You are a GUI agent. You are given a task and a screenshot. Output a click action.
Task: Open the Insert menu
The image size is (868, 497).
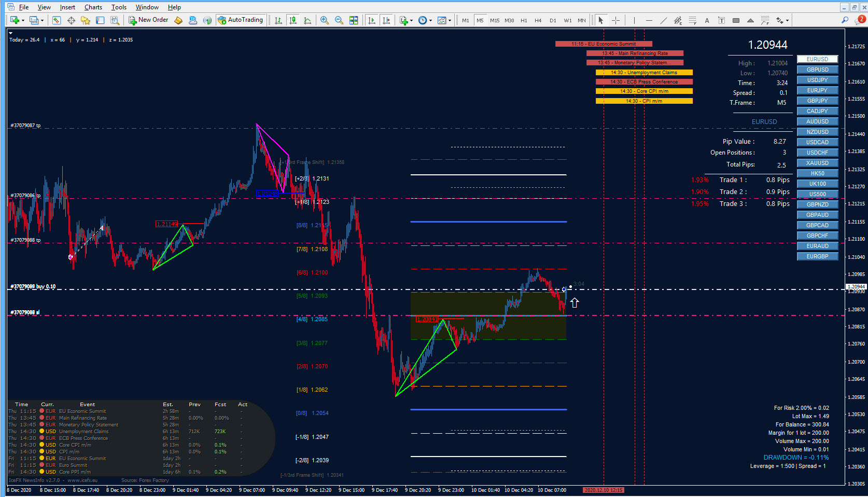coord(67,7)
